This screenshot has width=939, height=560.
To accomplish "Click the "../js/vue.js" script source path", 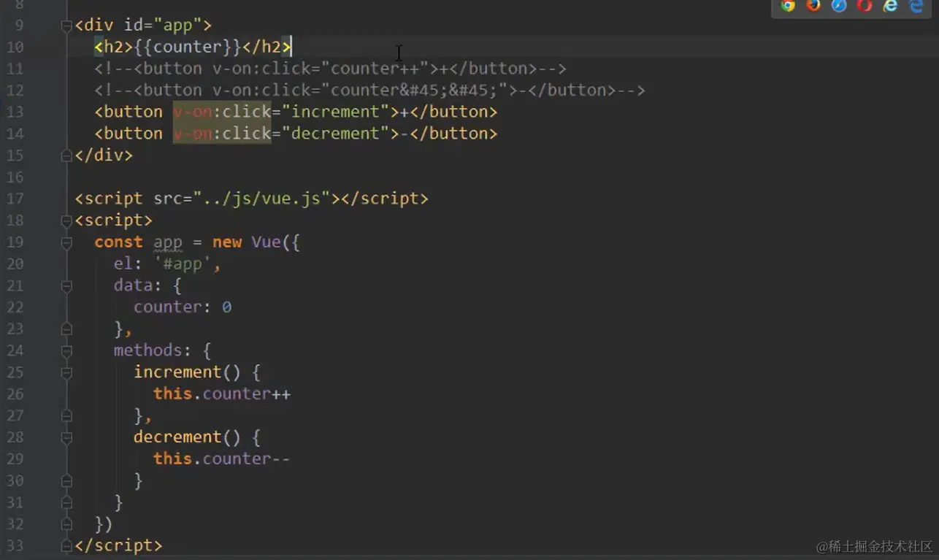I will [x=261, y=199].
